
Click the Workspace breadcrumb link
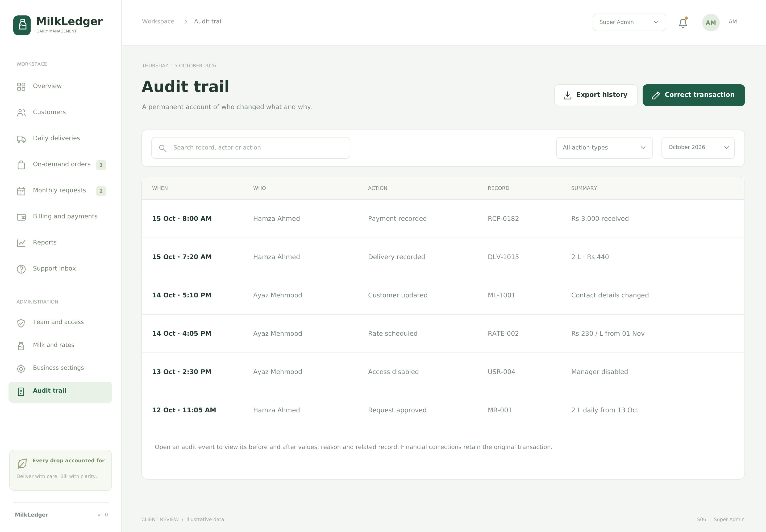[x=158, y=21]
